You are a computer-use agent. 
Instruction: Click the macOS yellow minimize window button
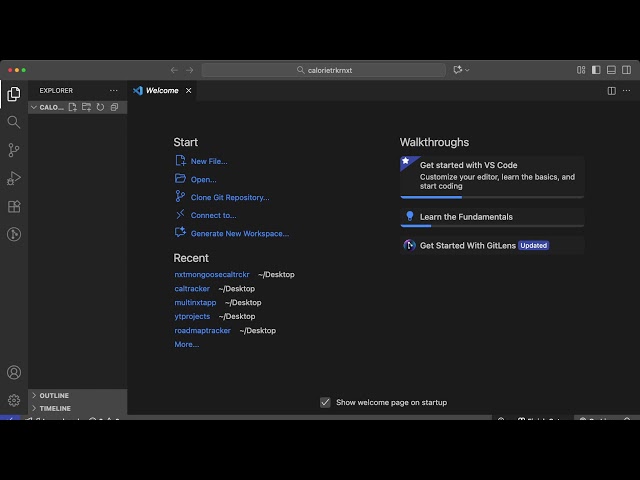point(17,70)
